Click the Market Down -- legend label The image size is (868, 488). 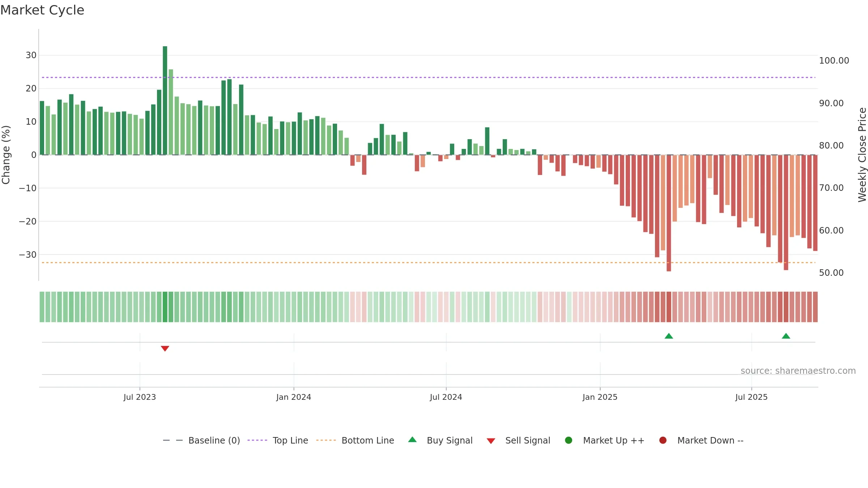[x=710, y=440]
